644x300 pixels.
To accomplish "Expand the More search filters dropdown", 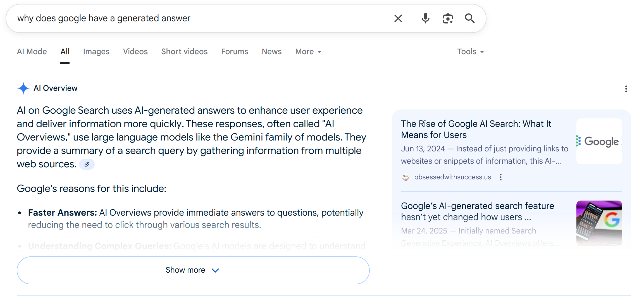I will click(x=308, y=52).
